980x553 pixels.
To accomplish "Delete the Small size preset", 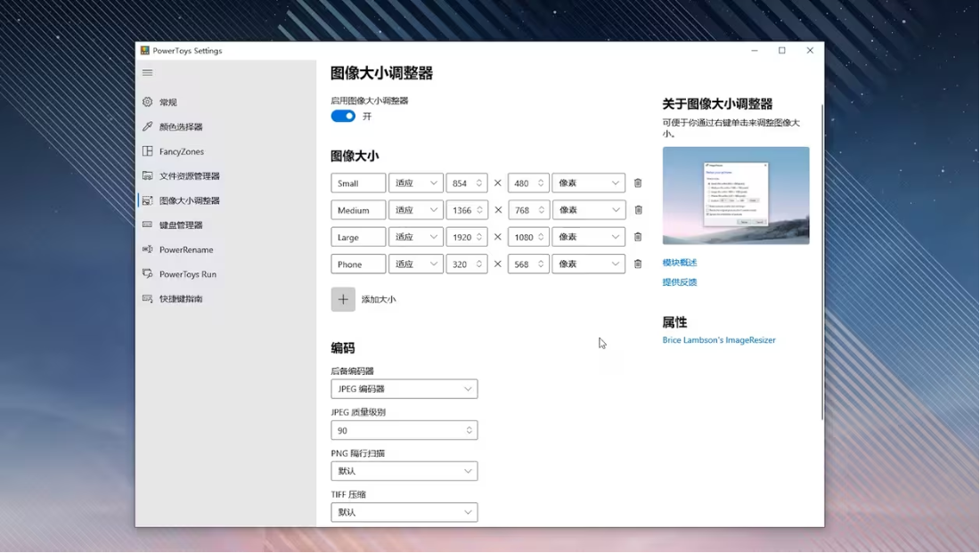I will [638, 183].
